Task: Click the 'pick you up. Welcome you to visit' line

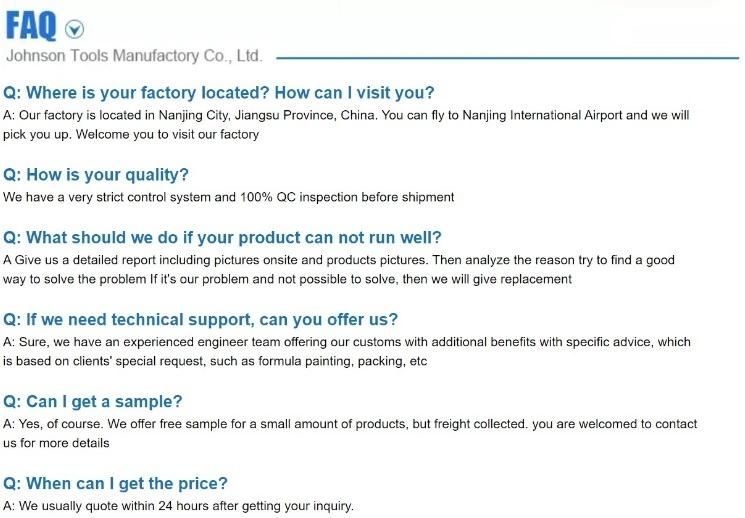Action: (131, 134)
